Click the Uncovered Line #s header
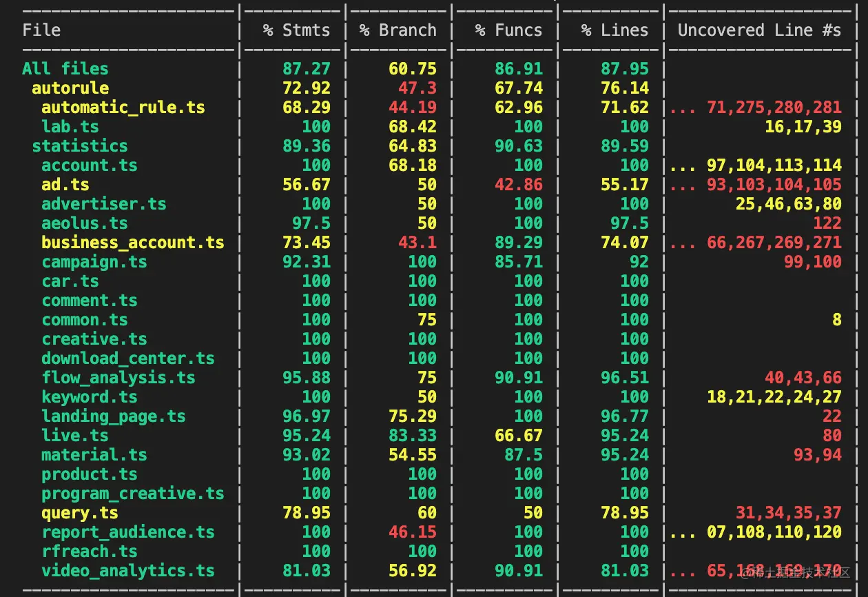868x597 pixels. [x=760, y=30]
